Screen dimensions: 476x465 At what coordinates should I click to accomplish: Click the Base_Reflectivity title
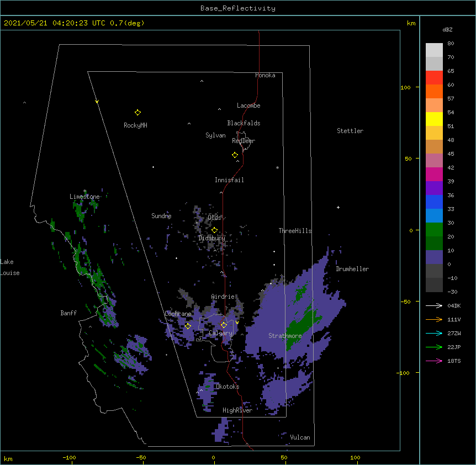pos(238,8)
